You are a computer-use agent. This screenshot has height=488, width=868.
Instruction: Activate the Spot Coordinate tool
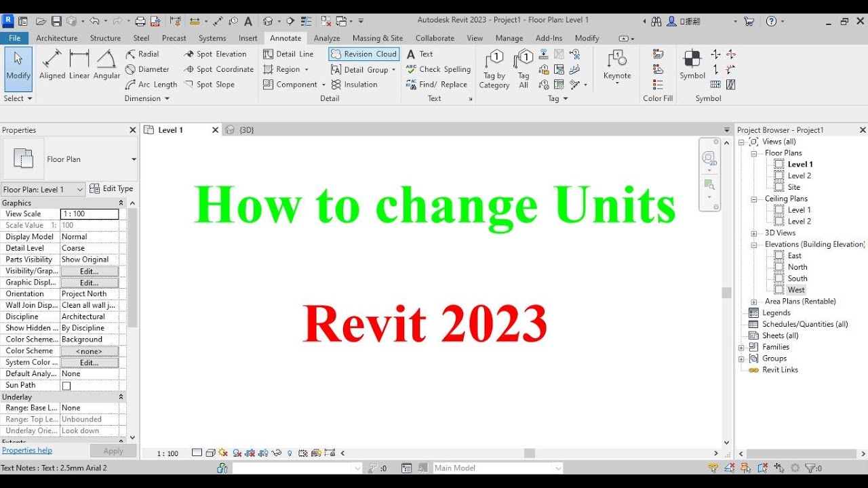(218, 69)
